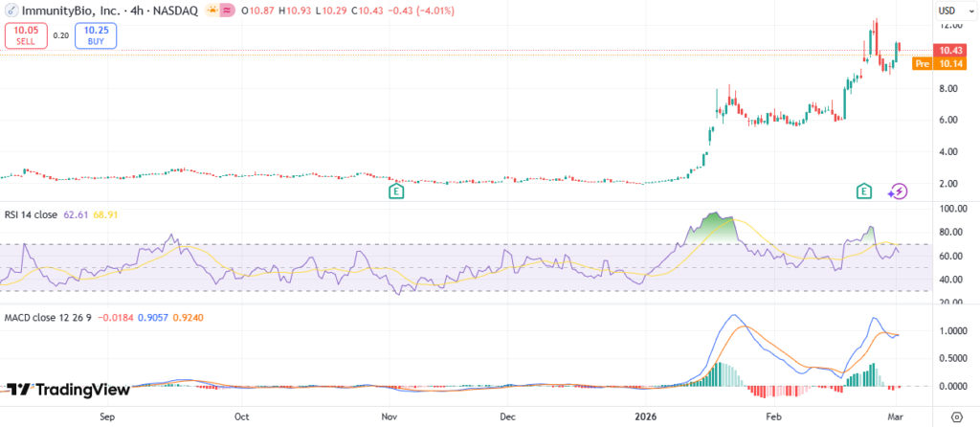Open chart settings gear icon
This screenshot has height=427, width=980.
[957, 416]
